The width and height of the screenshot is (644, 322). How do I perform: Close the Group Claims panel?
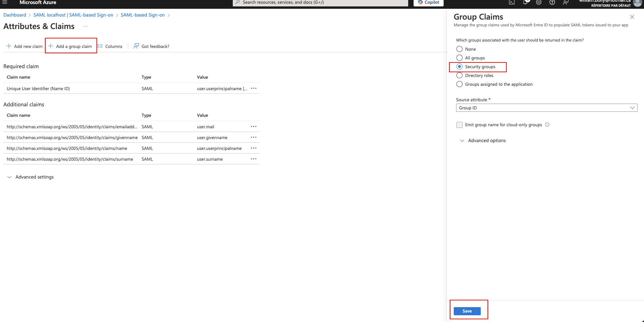tap(632, 17)
